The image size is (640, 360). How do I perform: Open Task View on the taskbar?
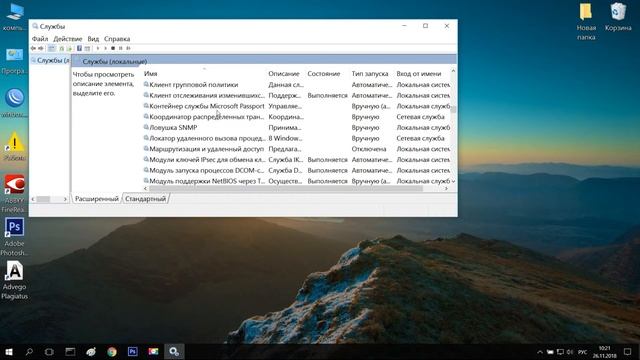[49, 351]
